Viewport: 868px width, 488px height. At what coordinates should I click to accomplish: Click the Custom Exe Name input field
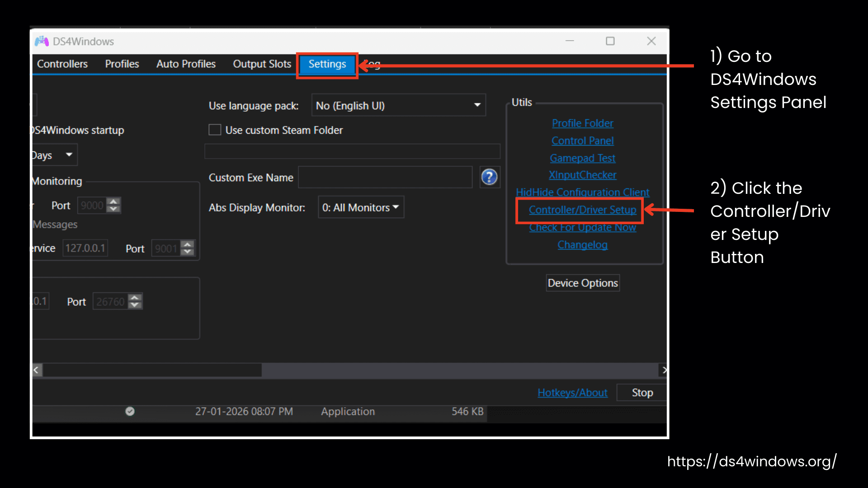[x=385, y=177]
